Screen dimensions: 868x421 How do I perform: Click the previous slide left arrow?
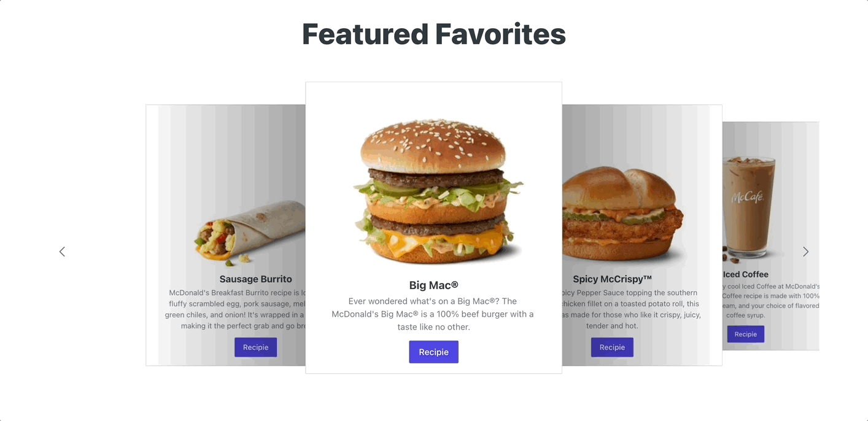pos(62,252)
